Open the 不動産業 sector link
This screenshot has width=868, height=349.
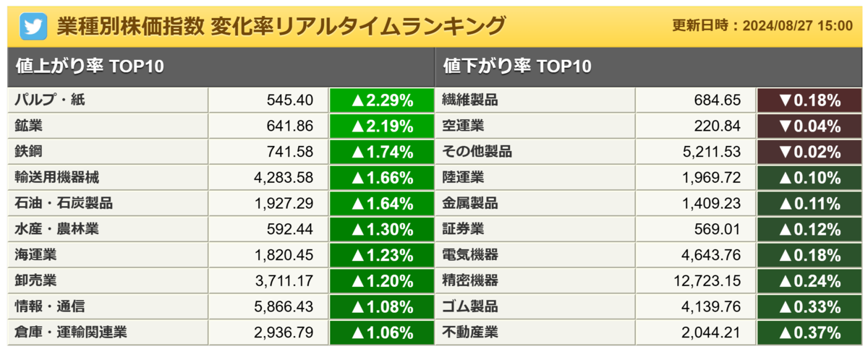[x=470, y=332]
